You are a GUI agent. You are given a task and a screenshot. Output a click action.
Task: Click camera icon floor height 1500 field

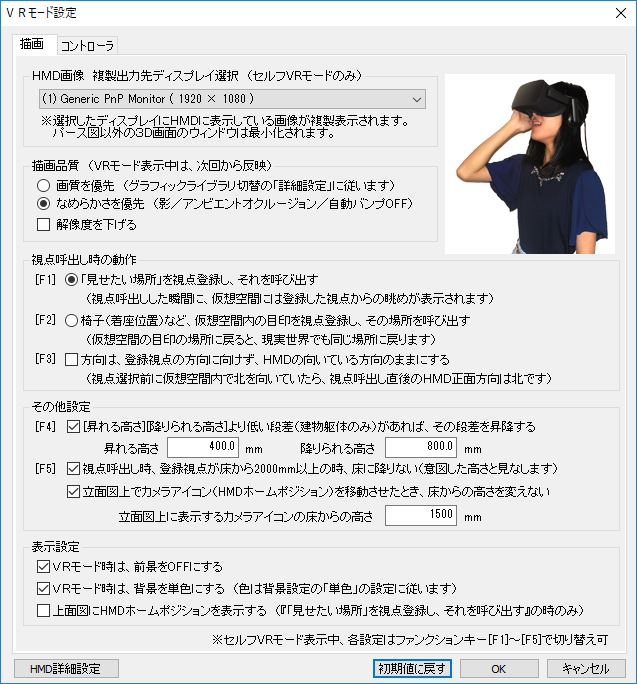(x=421, y=515)
